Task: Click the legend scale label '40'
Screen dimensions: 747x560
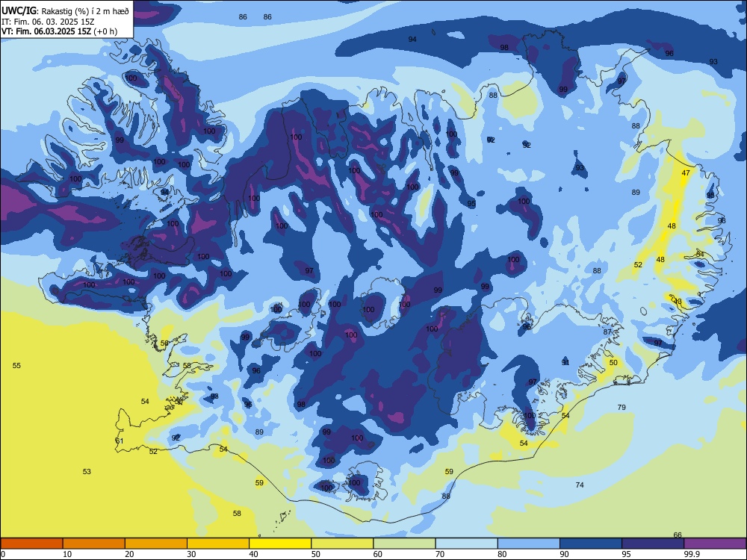Action: pos(253,554)
